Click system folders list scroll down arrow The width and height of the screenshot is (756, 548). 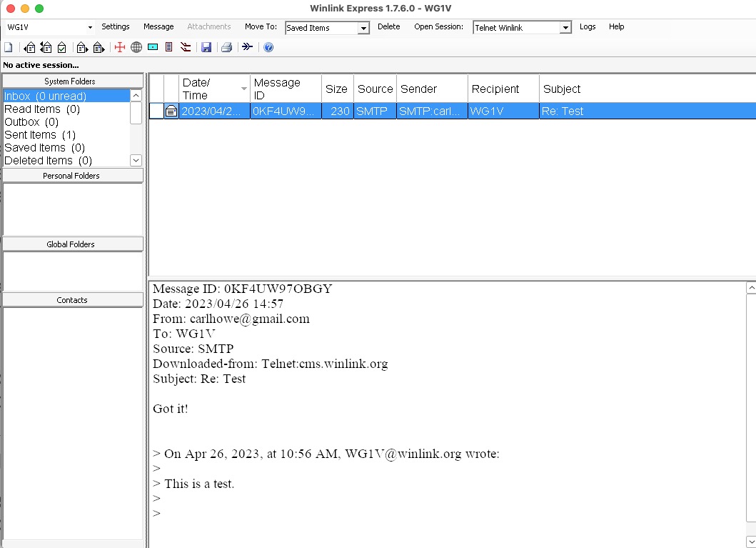pos(136,161)
